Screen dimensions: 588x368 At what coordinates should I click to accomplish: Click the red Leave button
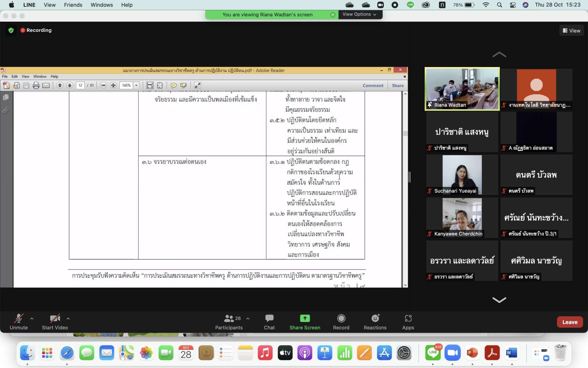(x=570, y=322)
